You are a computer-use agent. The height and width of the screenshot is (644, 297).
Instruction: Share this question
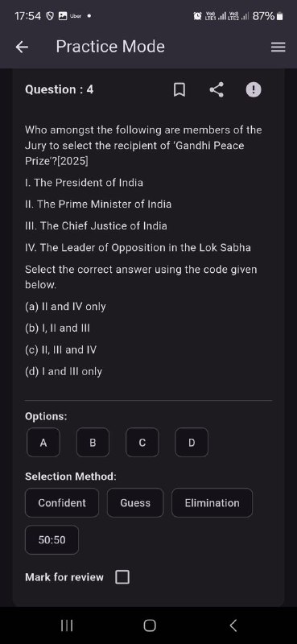tap(217, 89)
